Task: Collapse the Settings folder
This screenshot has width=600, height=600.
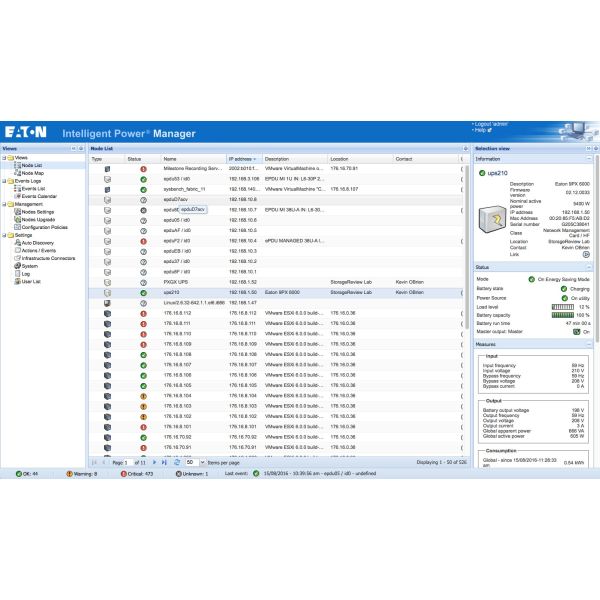Action: [x=4, y=235]
